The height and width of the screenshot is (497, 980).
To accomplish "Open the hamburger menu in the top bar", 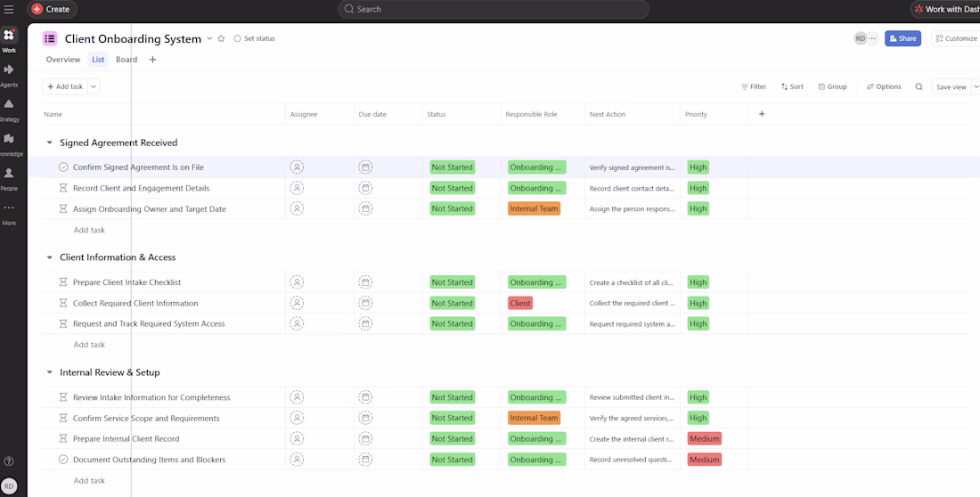I will pos(9,10).
